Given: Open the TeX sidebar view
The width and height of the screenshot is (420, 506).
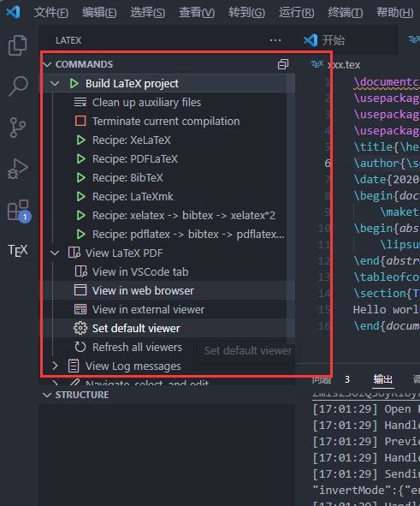Looking at the screenshot, I should click(18, 250).
